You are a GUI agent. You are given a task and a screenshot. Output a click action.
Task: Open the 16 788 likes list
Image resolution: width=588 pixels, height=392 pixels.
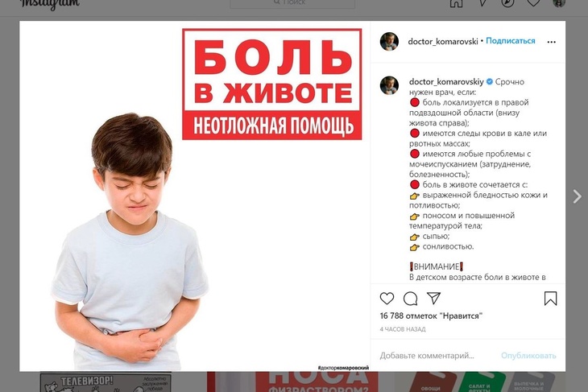tap(431, 316)
